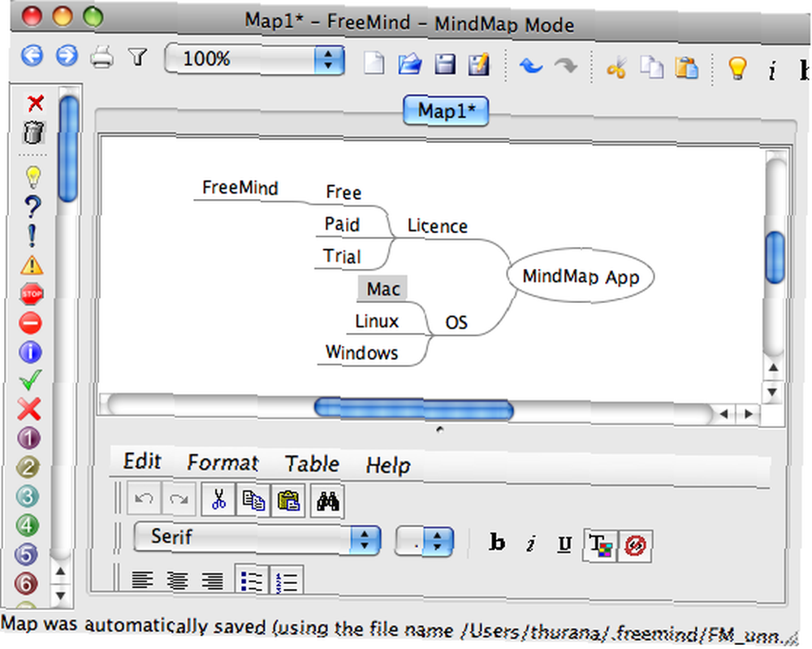Click the remove formatting red icon
This screenshot has height=649, width=812.
636,546
